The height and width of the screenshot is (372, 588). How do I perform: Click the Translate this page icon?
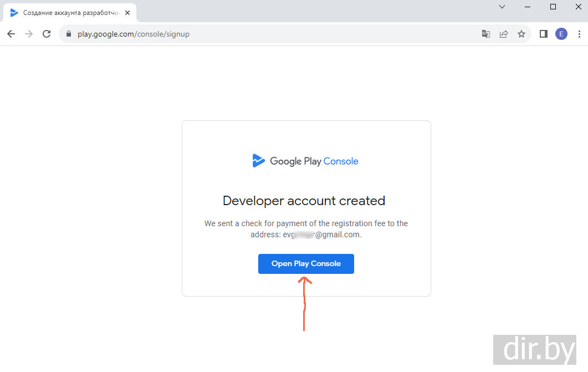click(x=486, y=34)
